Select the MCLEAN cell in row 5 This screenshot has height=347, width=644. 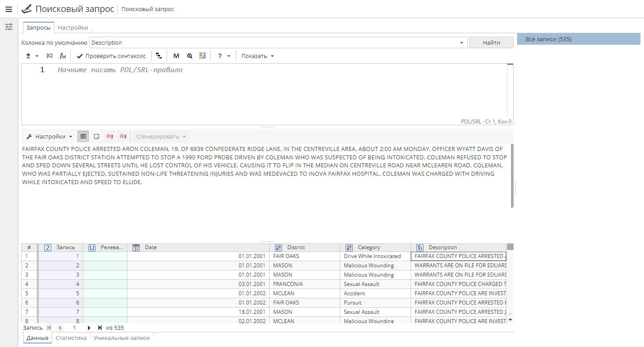(305, 293)
